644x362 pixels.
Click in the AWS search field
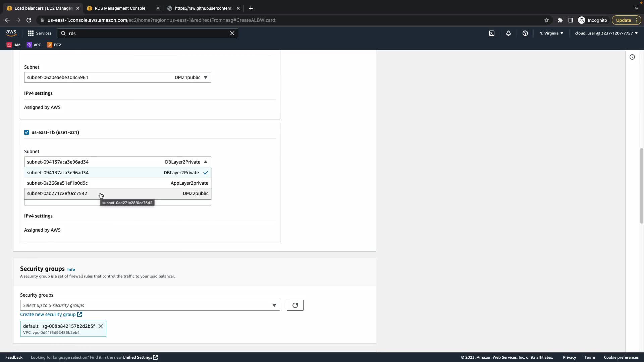[x=148, y=33]
